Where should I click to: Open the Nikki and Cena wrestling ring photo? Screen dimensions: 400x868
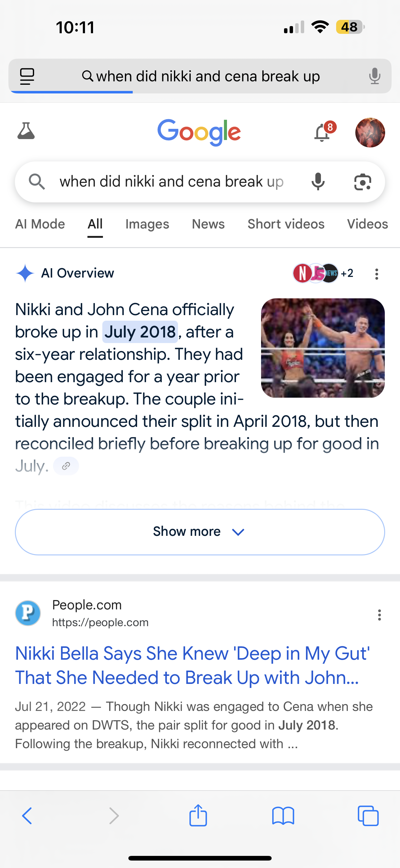click(x=322, y=348)
